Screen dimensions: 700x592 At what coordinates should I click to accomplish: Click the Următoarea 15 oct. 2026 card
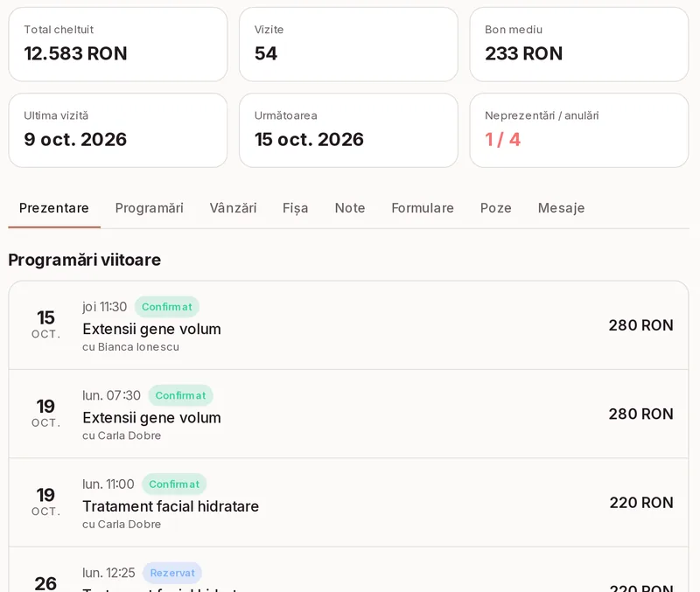pos(348,130)
